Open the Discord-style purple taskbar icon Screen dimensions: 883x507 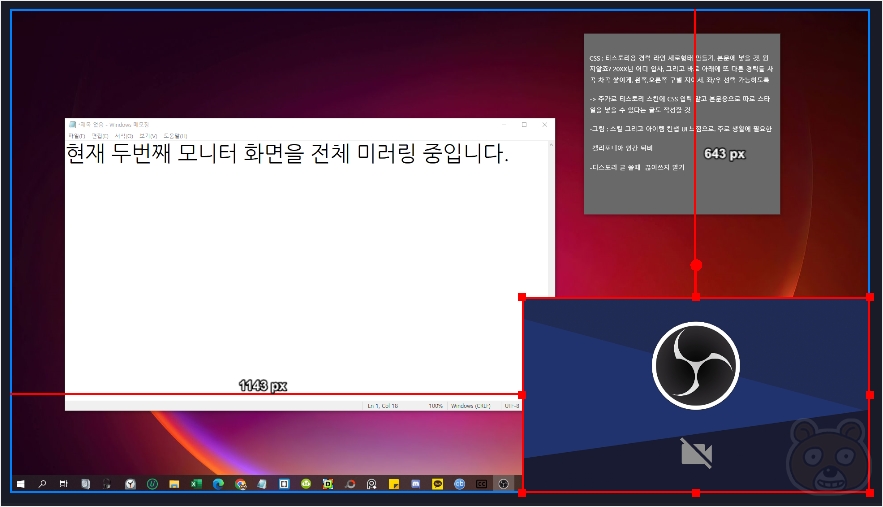(416, 484)
